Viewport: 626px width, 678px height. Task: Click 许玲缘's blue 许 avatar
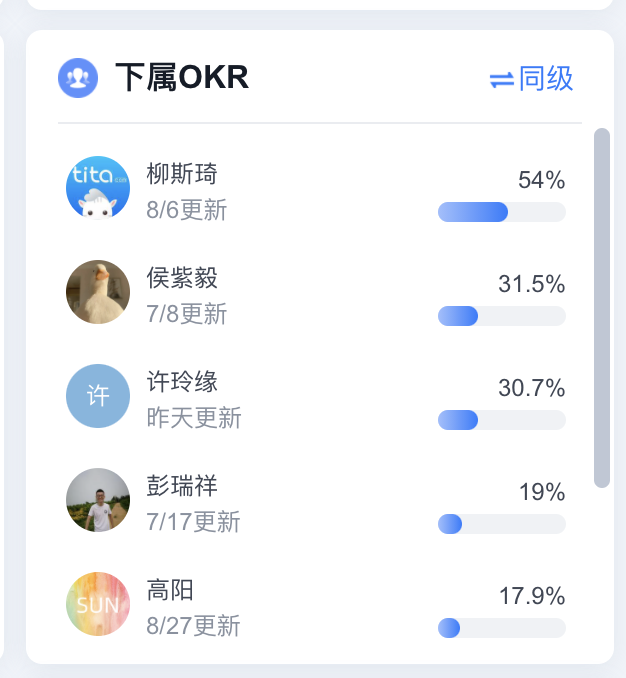[98, 396]
